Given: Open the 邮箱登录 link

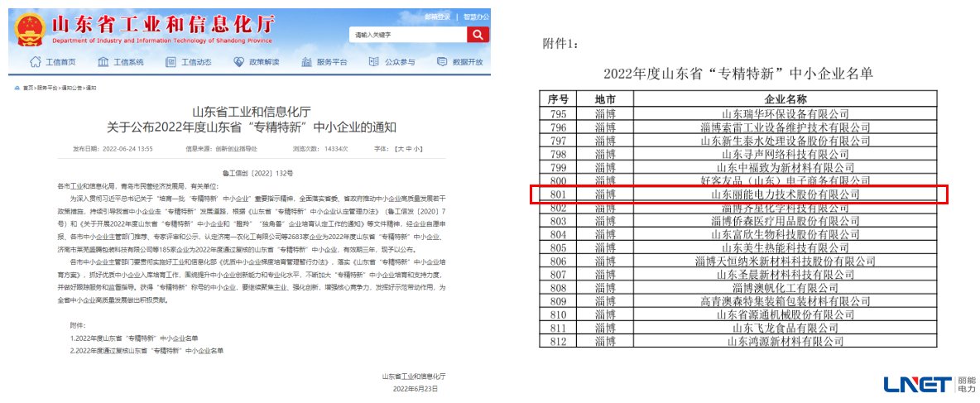Looking at the screenshot, I should [437, 17].
